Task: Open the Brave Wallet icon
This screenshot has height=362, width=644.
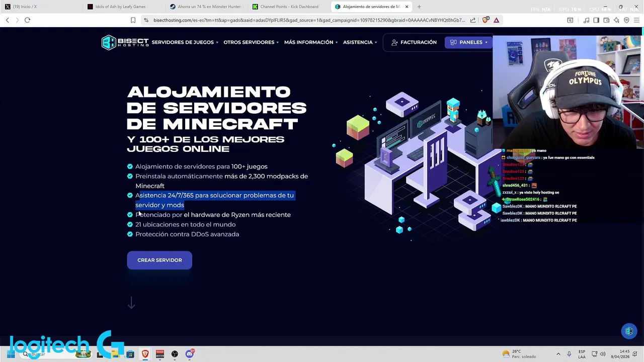Action: [x=606, y=20]
